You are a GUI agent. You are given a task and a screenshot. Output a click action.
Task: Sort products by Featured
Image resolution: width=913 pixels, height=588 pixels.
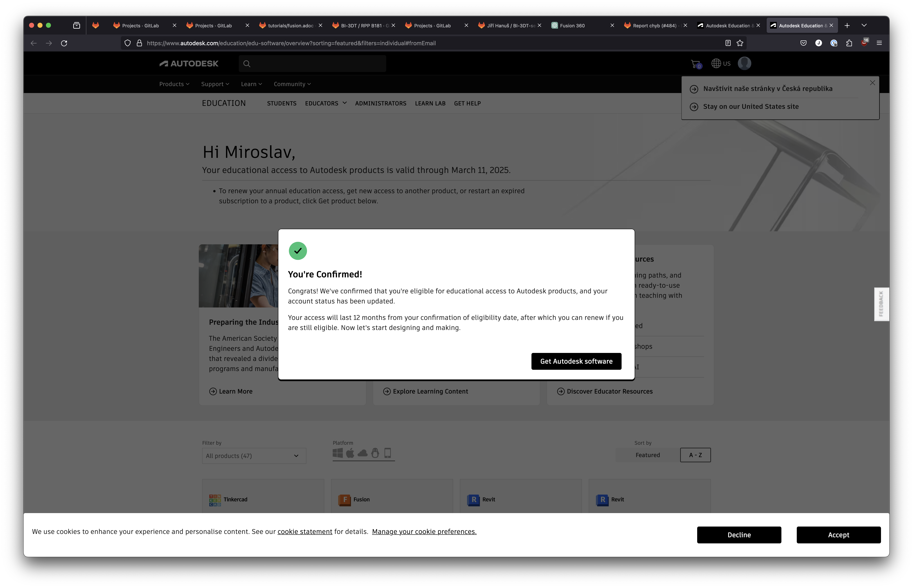647,455
